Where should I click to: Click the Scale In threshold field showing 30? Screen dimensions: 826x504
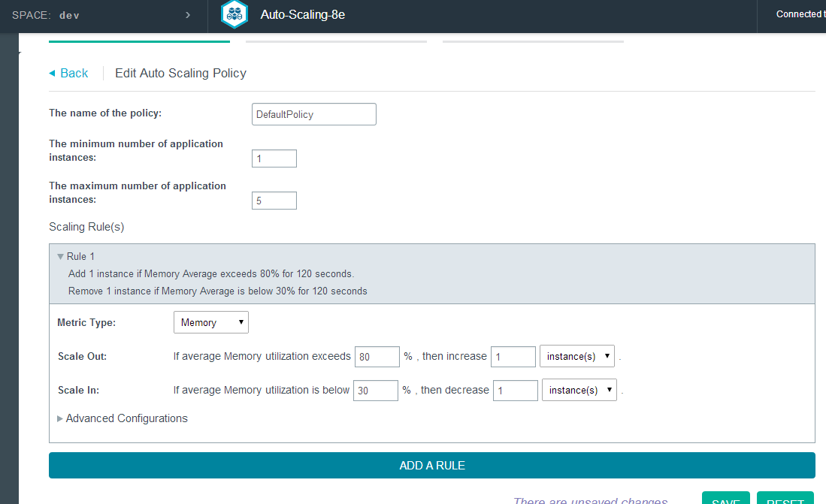point(376,391)
